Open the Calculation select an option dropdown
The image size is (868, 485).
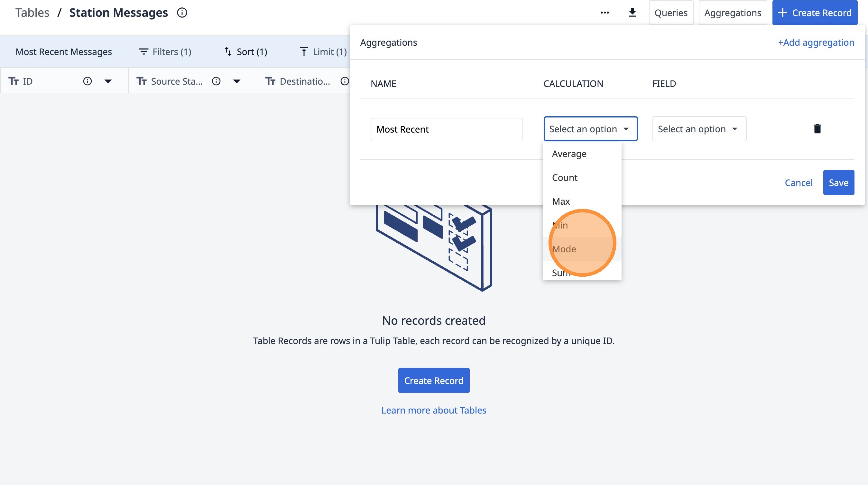[x=590, y=129]
